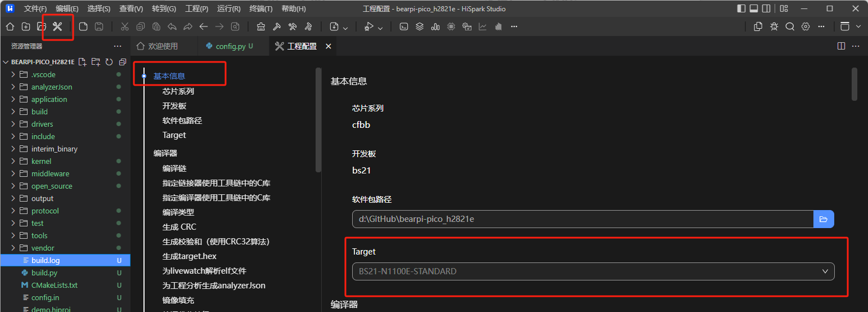868x312 pixels.
Task: Click the 软件包路径 input field
Action: click(583, 219)
